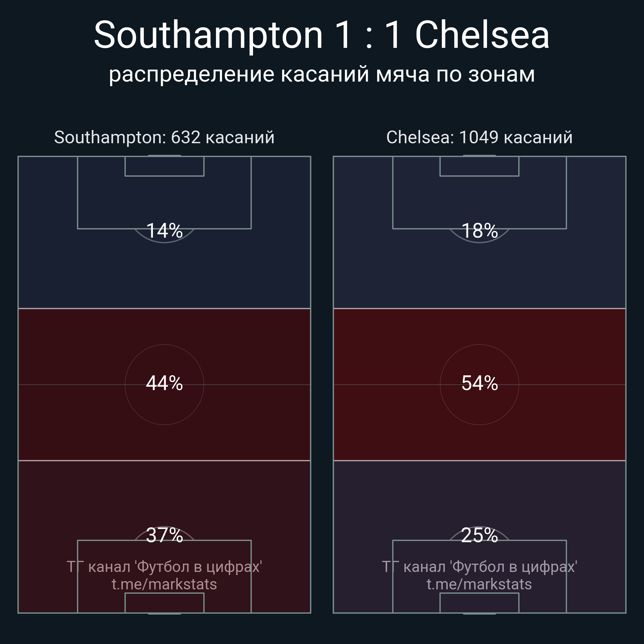Screen dimensions: 644x644
Task: Click the digits 632 in Southampton's touch count
Action: 186,137
